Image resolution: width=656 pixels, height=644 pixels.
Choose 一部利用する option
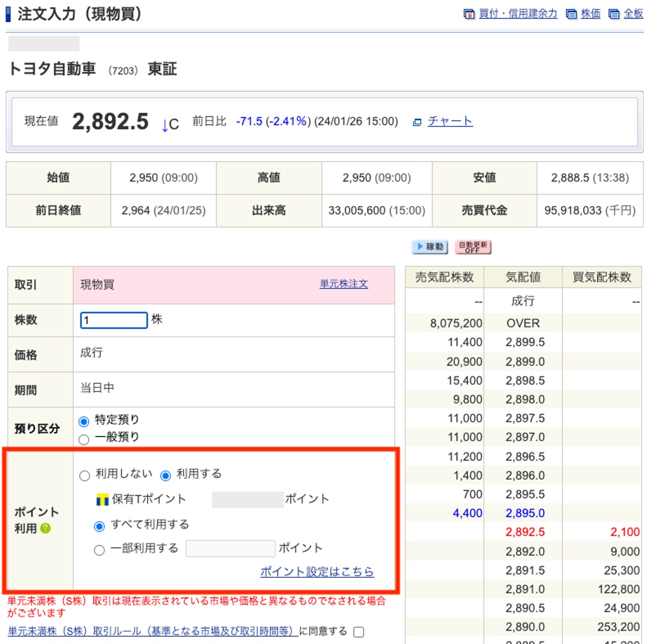click(100, 550)
